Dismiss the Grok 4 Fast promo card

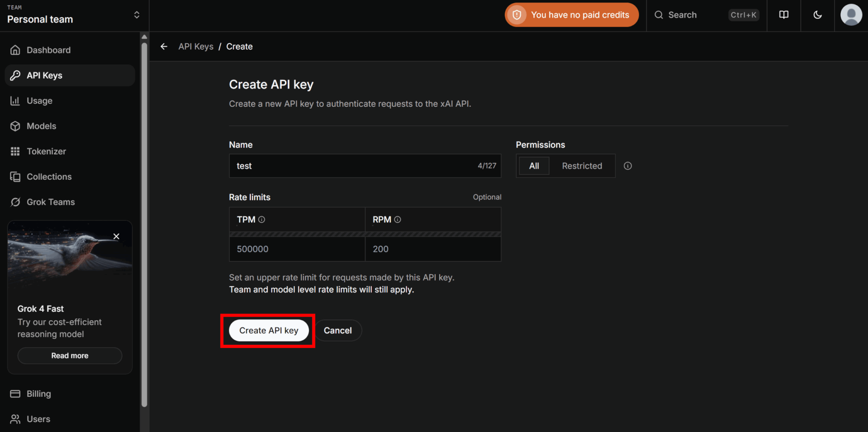point(117,237)
